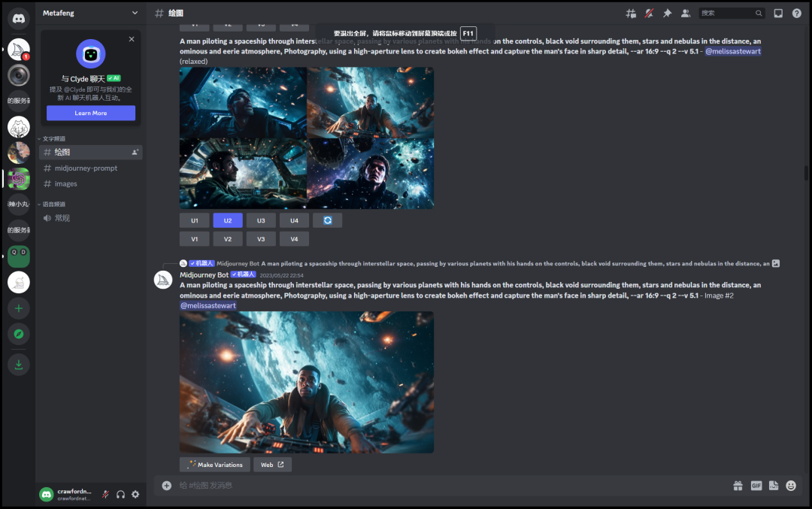Click the Learn More button
812x509 pixels.
coord(91,113)
